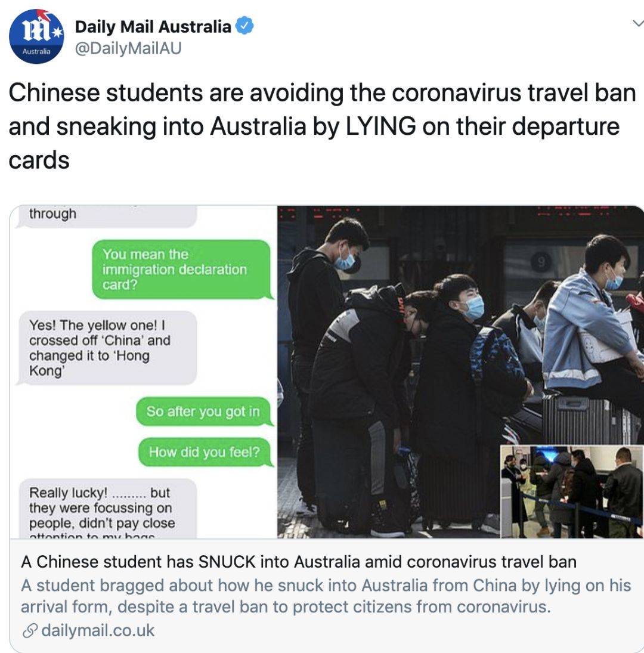This screenshot has width=644, height=653.
Task: Select the 'How did you feel?' bubble
Action: click(x=205, y=452)
